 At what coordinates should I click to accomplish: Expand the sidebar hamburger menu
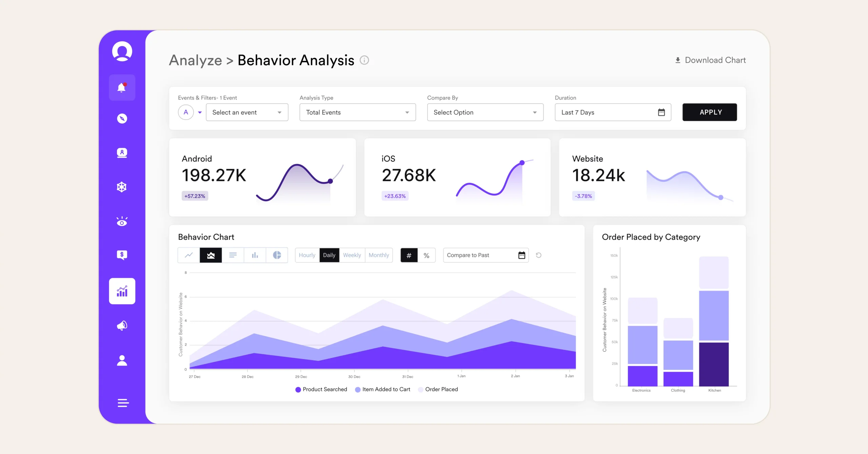pos(123,403)
